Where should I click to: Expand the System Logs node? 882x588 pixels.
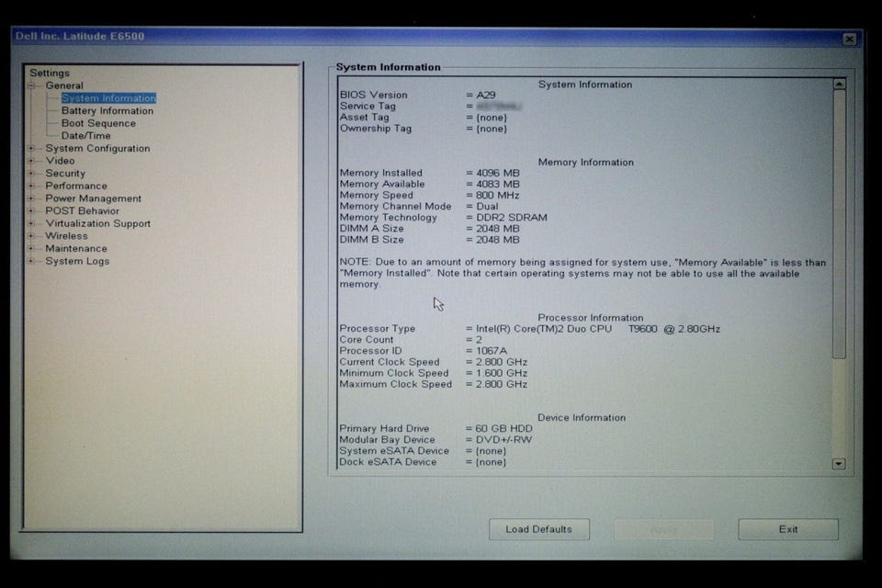[x=33, y=261]
